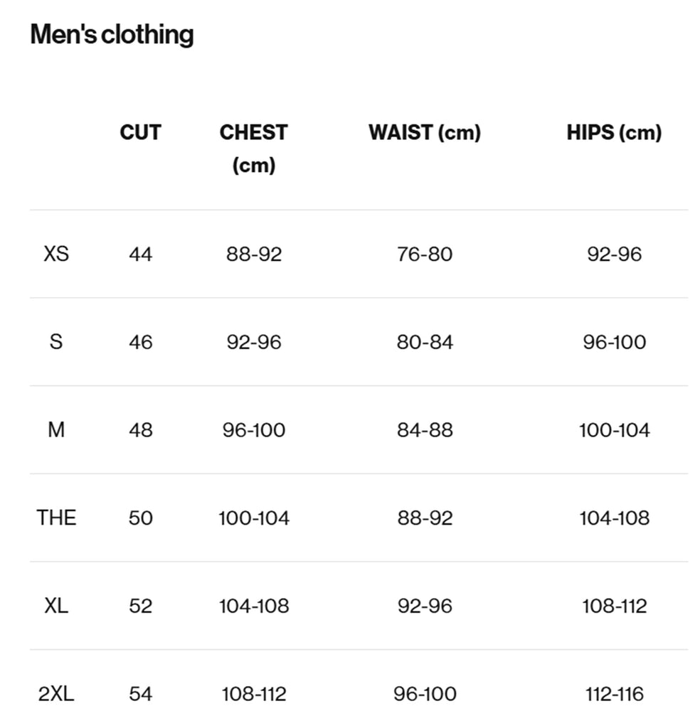Click cut value 44 in XS row
700x728 pixels.
tap(140, 254)
